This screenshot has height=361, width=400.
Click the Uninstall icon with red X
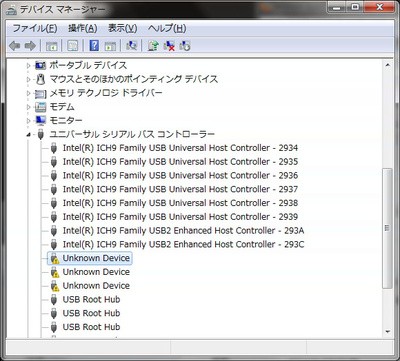(169, 46)
